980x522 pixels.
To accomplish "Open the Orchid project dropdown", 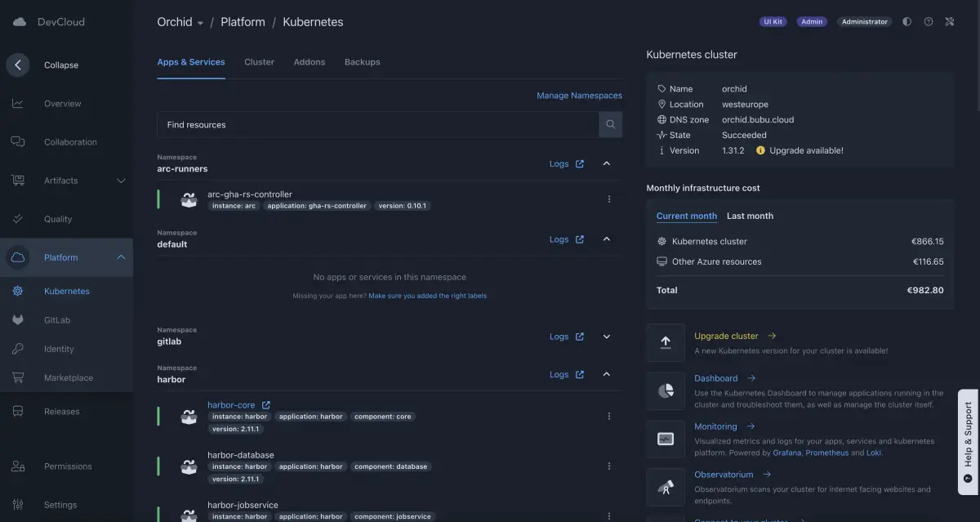I will [x=180, y=22].
